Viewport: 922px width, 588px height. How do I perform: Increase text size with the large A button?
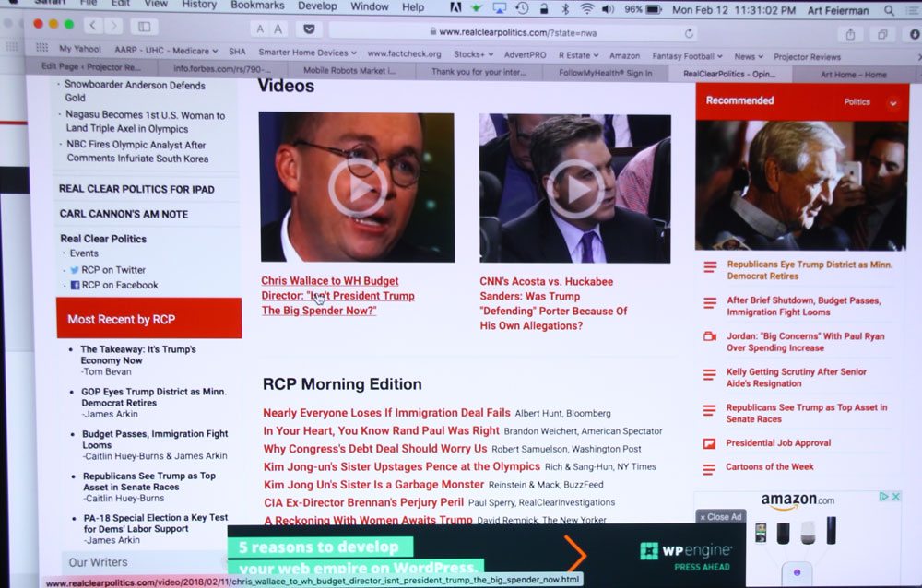tap(278, 29)
